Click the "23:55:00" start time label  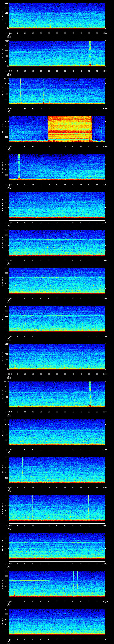pyautogui.click(x=9, y=450)
